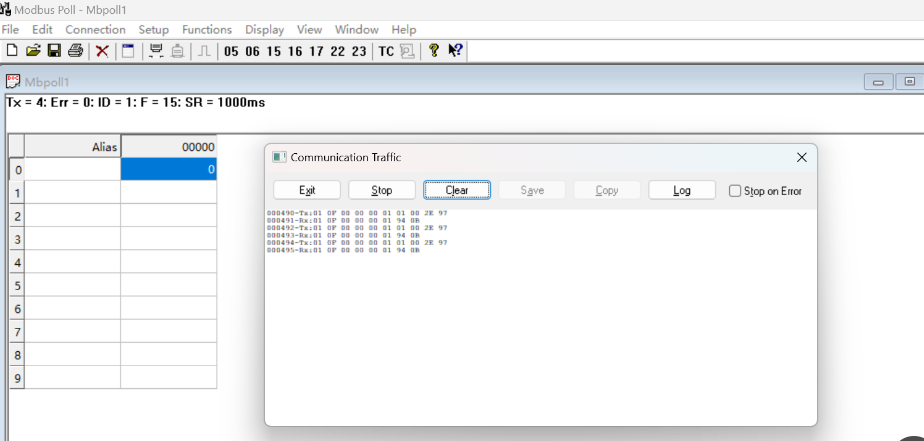This screenshot has width=924, height=441.
Task: Click the Log button
Action: coord(682,190)
